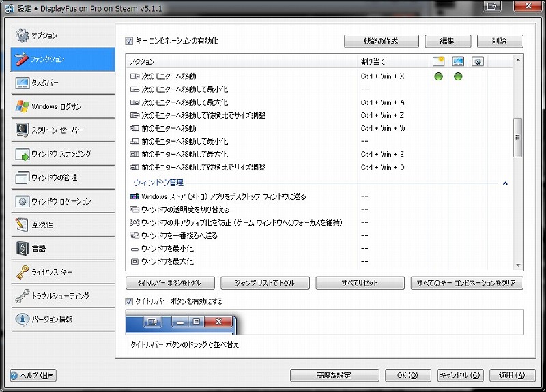The image size is (546, 392).
Task: Click the action list scrollbar thumb
Action: 518,138
